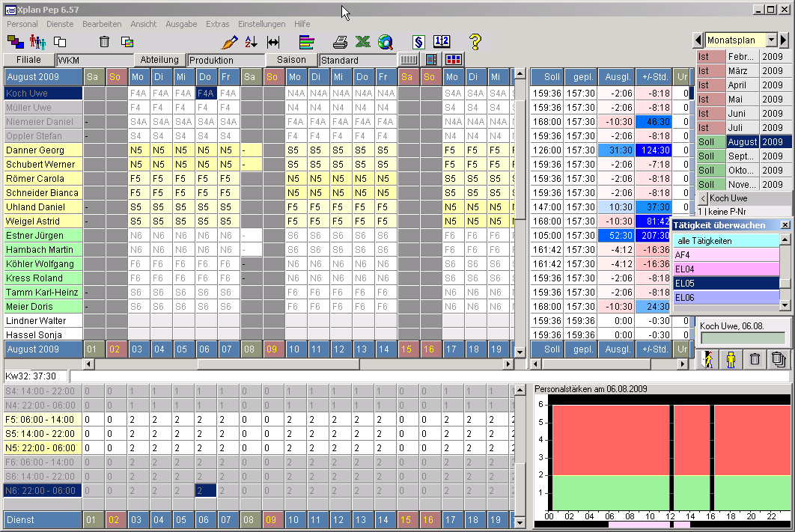Open the Monatsplan dropdown arrow

click(x=771, y=40)
